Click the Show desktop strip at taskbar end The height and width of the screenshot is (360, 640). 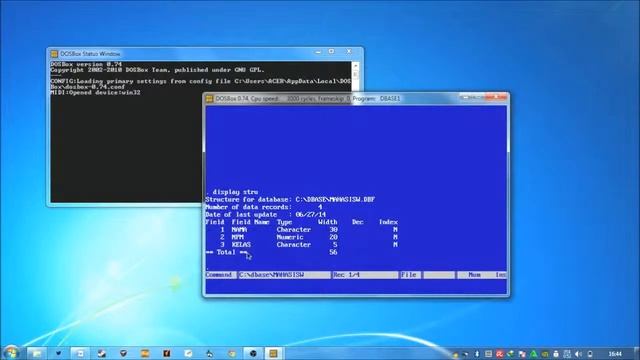point(637,353)
